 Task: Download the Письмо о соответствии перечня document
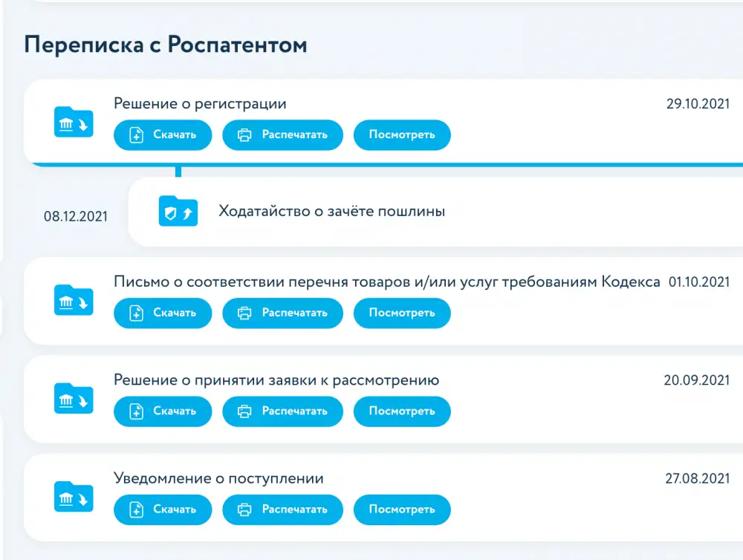click(163, 313)
